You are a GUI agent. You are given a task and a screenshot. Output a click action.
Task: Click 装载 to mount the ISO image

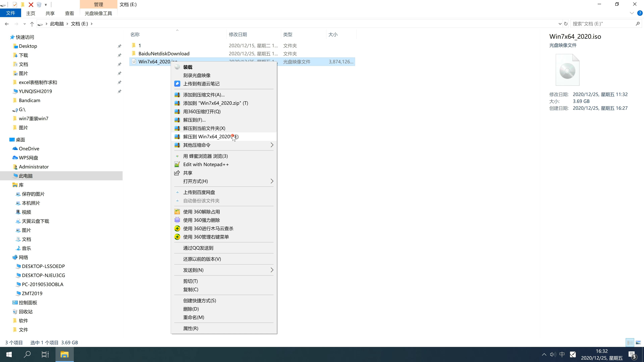(x=187, y=67)
